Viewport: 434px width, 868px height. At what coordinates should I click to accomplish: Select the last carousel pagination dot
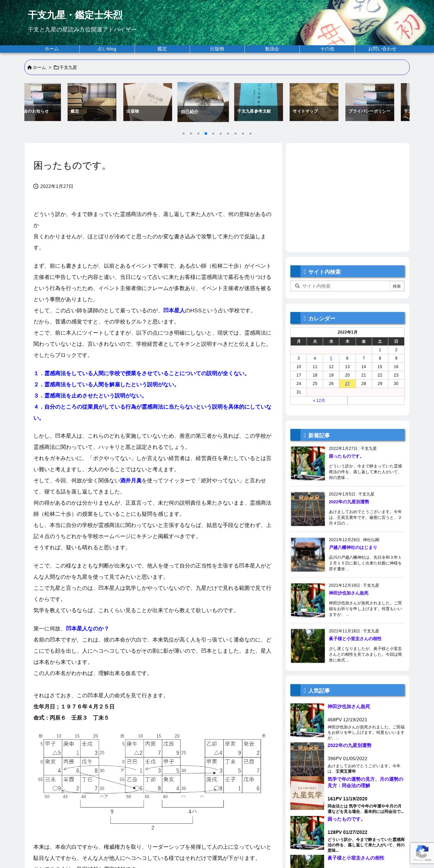pyautogui.click(x=250, y=134)
